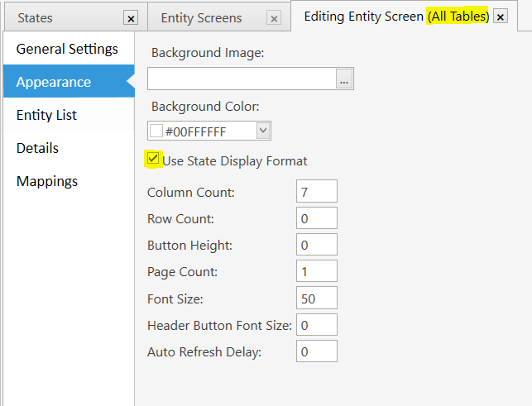Close the States tab
This screenshot has height=406, width=532.
pos(131,18)
